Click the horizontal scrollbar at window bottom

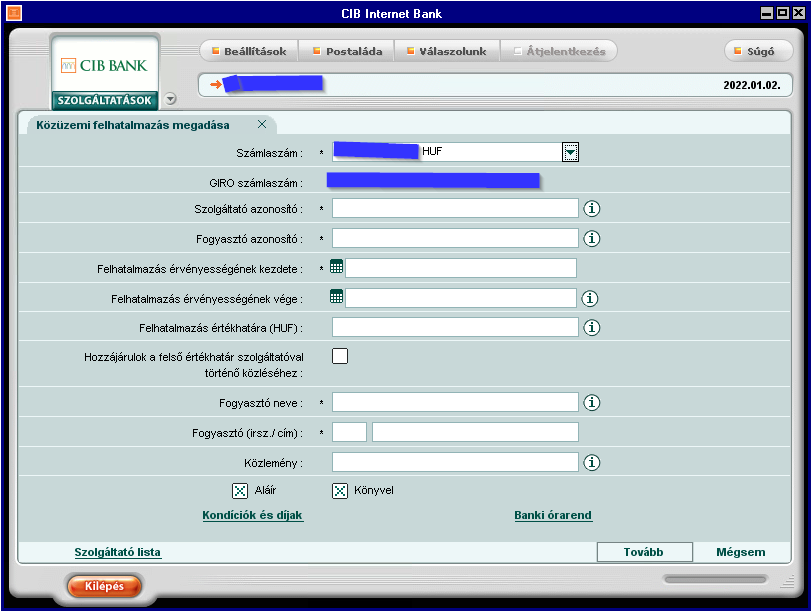coord(716,579)
